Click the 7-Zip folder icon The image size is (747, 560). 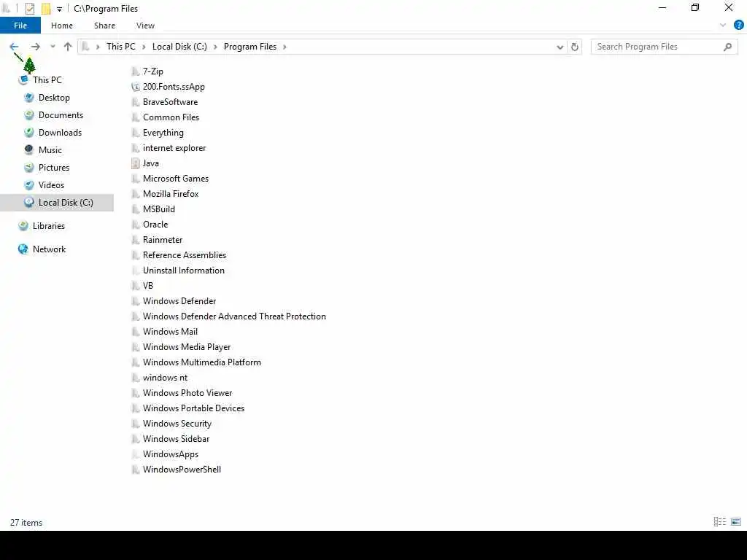[x=135, y=71]
